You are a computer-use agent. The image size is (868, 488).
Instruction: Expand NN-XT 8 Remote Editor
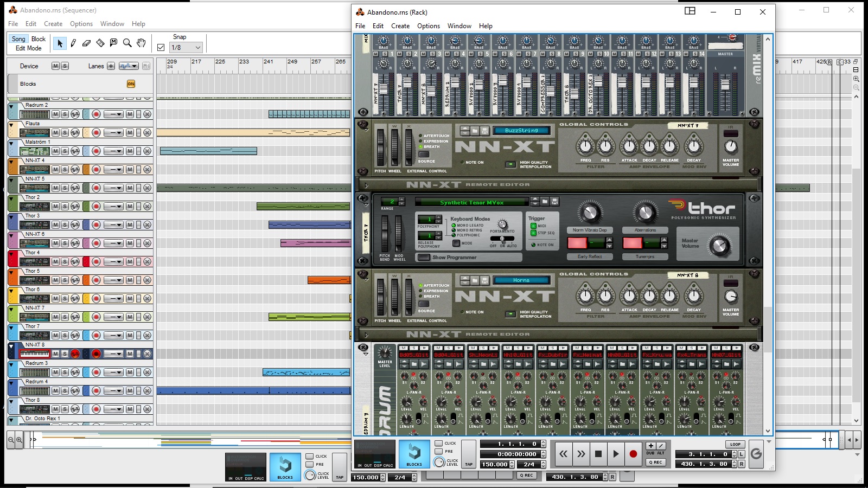(x=366, y=335)
